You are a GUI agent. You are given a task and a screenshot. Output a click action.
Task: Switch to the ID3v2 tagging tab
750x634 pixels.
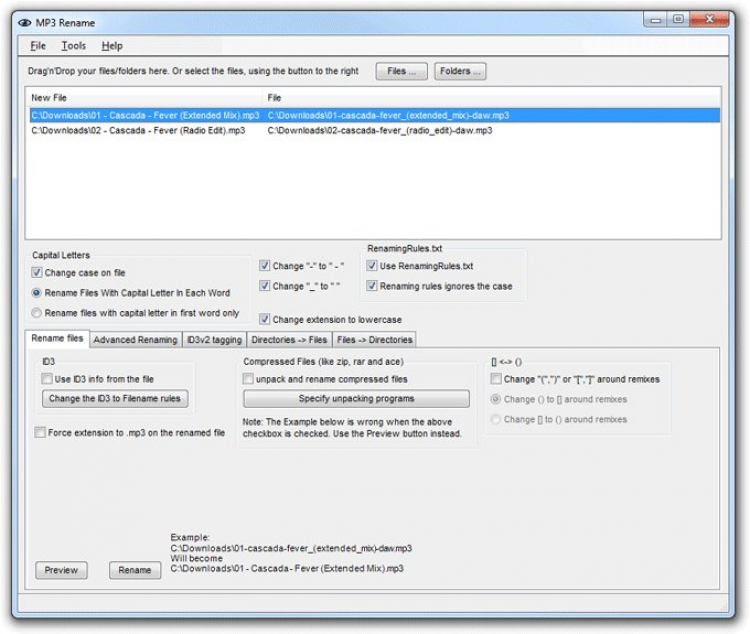coord(214,340)
